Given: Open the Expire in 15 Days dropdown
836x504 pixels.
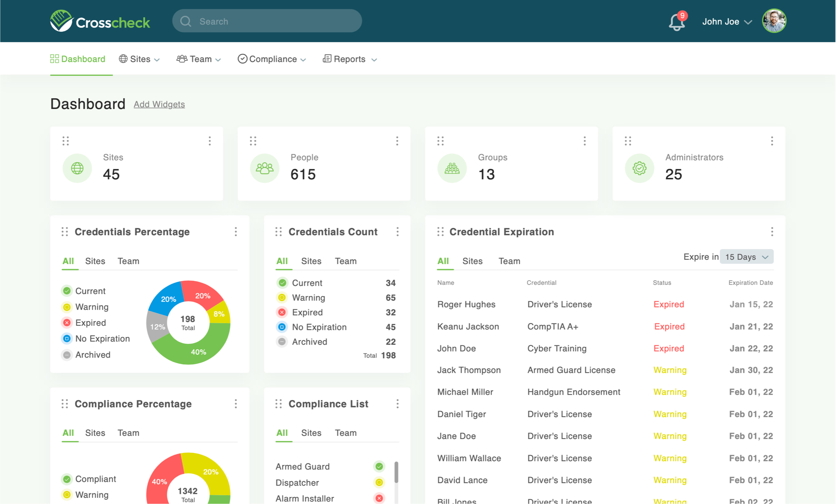Looking at the screenshot, I should click(746, 257).
